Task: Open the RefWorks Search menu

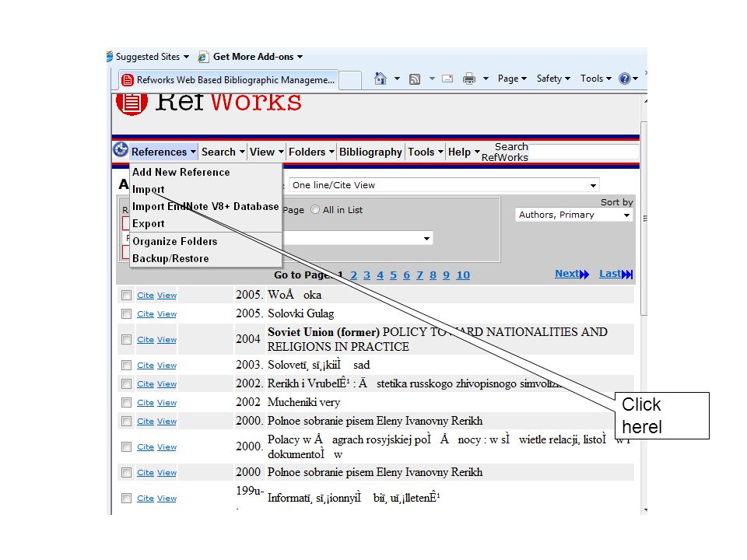Action: (223, 152)
